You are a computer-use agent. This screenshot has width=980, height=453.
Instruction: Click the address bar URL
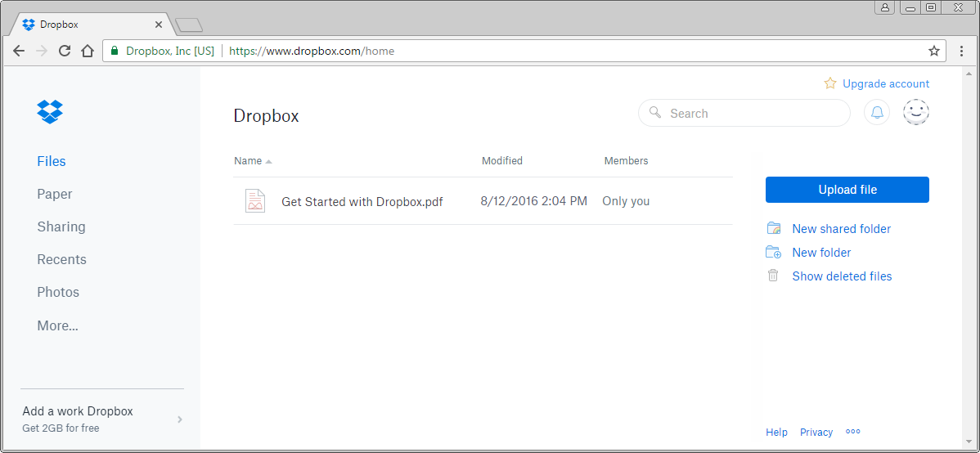(312, 52)
